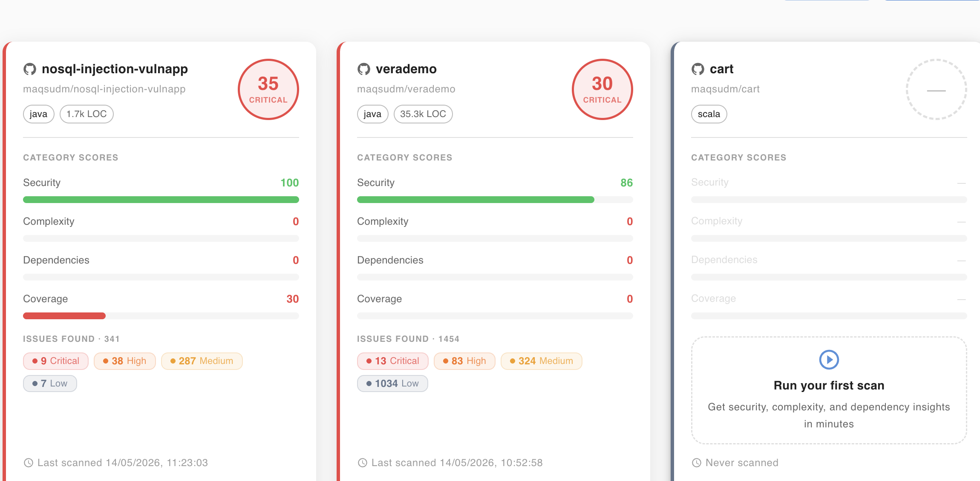Click Last scanned 14/05/2026, 10:52:58 text

(x=457, y=463)
